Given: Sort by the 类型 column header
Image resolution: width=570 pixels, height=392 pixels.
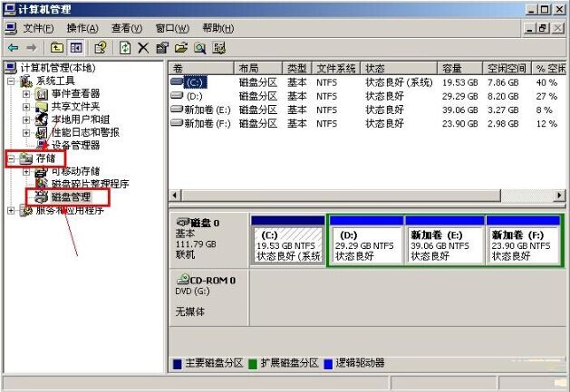Looking at the screenshot, I should pyautogui.click(x=297, y=68).
